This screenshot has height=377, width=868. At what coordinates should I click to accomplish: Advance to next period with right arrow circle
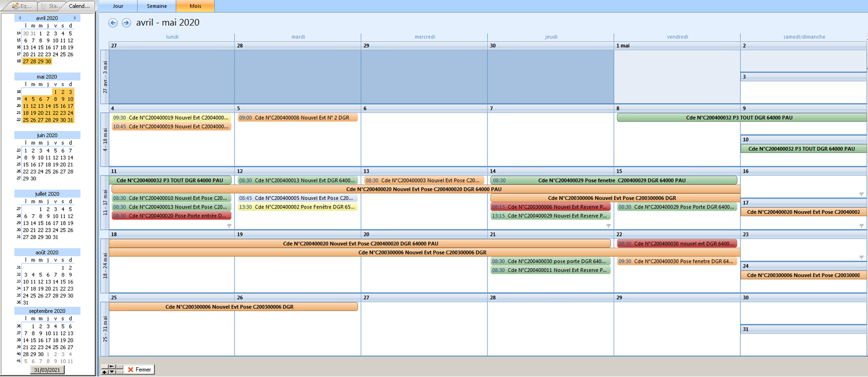tap(126, 22)
